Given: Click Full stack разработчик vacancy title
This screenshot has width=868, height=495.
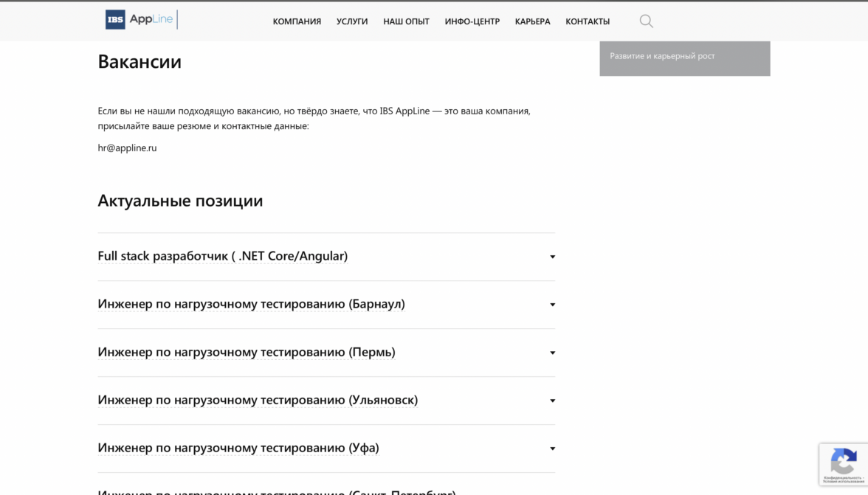Looking at the screenshot, I should tap(222, 256).
